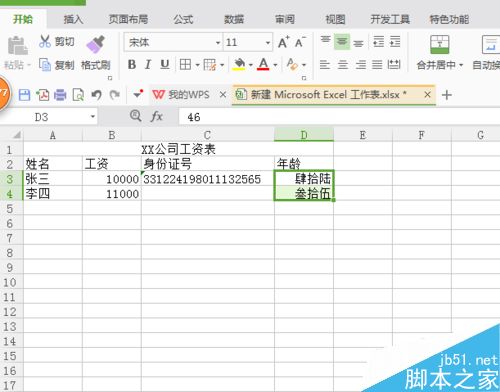Toggle italic formatting
This screenshot has width=500, height=392.
pyautogui.click(x=148, y=65)
